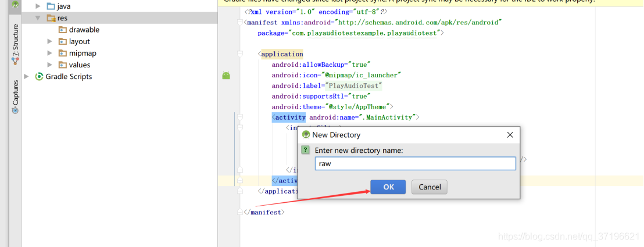This screenshot has width=644, height=247.
Task: Expand the Gradle Scripts node arrow
Action: click(x=27, y=77)
